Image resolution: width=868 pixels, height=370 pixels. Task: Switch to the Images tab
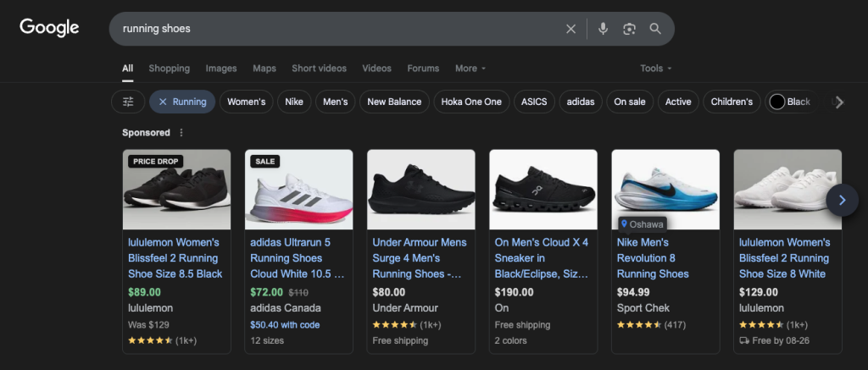tap(221, 69)
